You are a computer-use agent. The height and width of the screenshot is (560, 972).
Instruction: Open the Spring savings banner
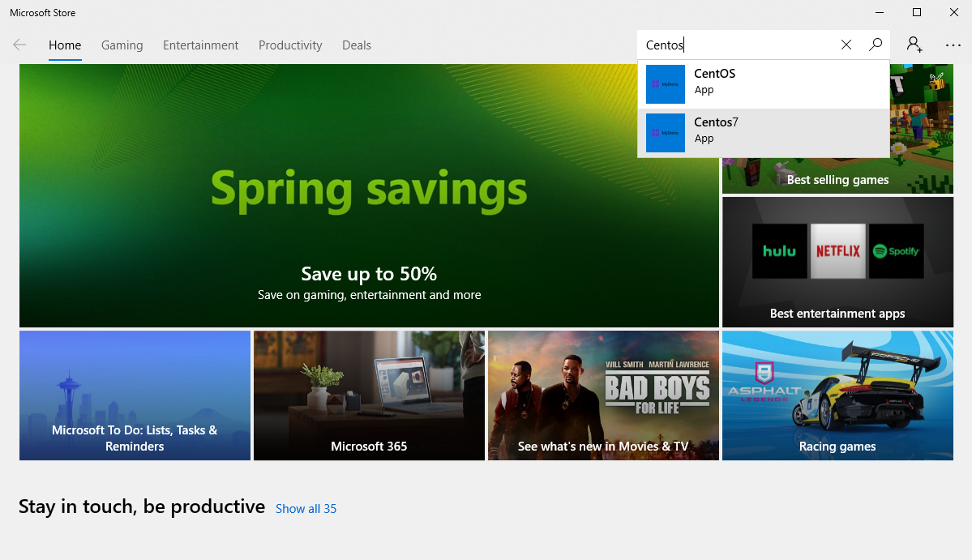point(369,195)
